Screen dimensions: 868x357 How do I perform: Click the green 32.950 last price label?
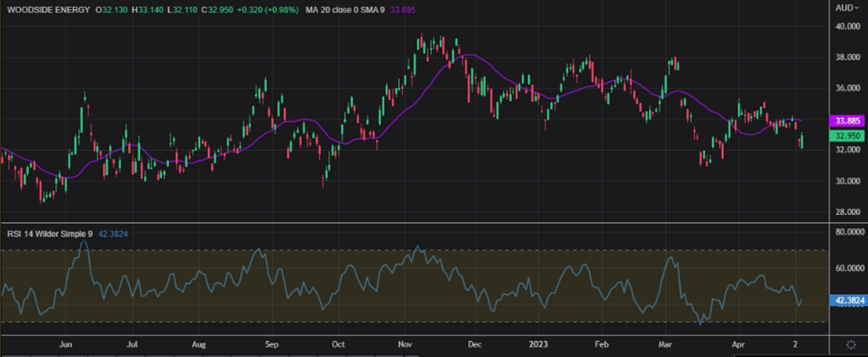point(846,136)
